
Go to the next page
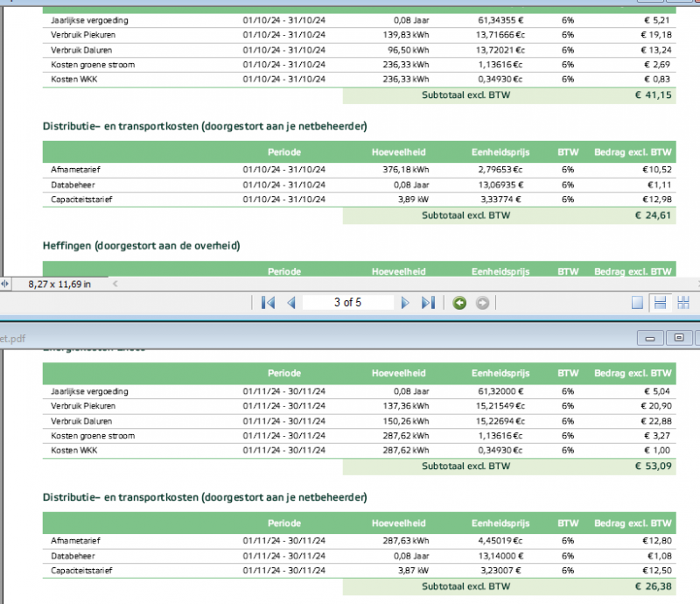coord(405,303)
